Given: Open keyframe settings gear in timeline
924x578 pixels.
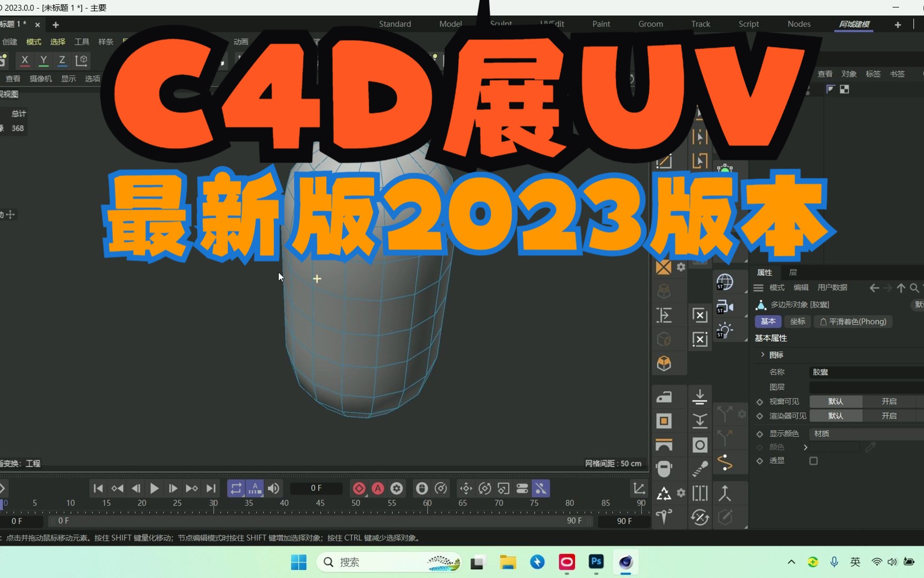Looking at the screenshot, I should click(397, 488).
